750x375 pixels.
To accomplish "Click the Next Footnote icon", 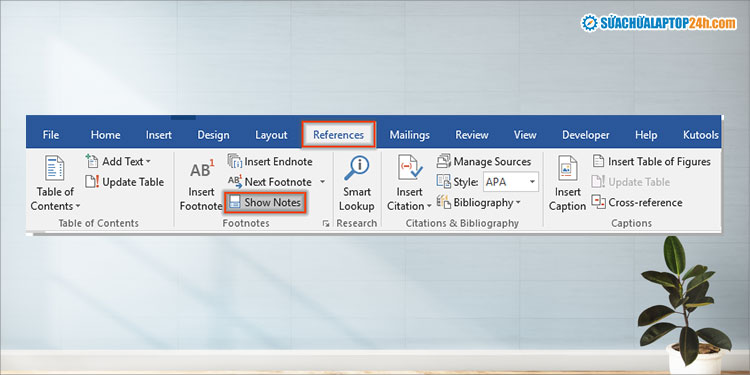I will coord(235,182).
